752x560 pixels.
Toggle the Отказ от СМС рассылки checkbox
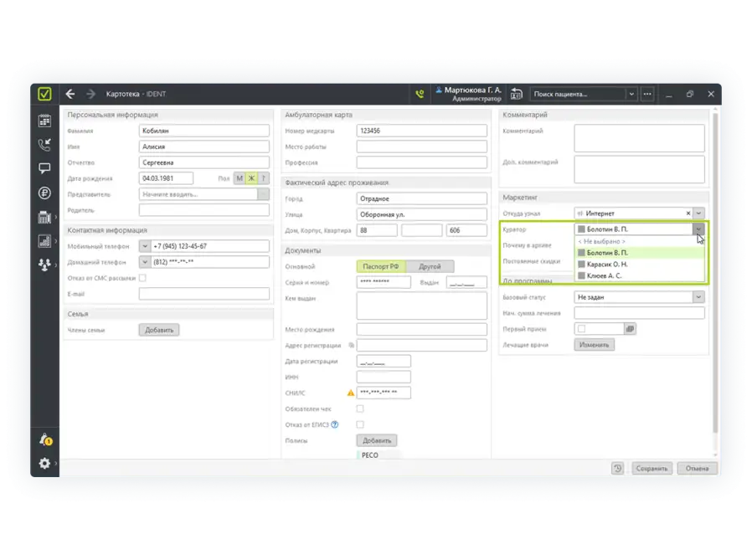pos(142,278)
